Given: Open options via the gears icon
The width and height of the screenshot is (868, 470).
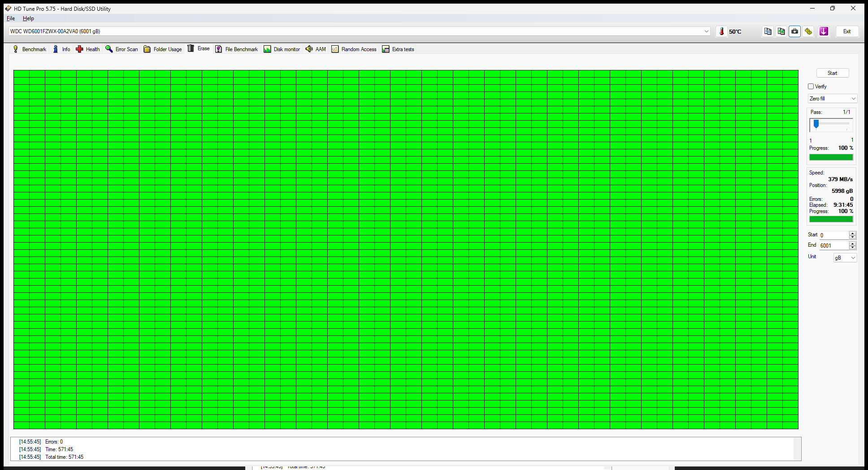Looking at the screenshot, I should point(808,31).
